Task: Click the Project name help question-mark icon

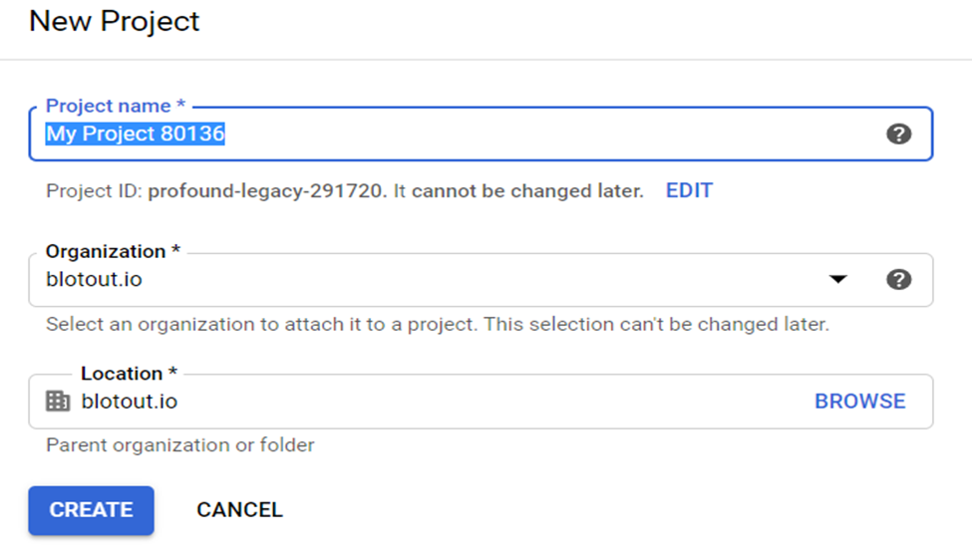Action: pyautogui.click(x=898, y=134)
